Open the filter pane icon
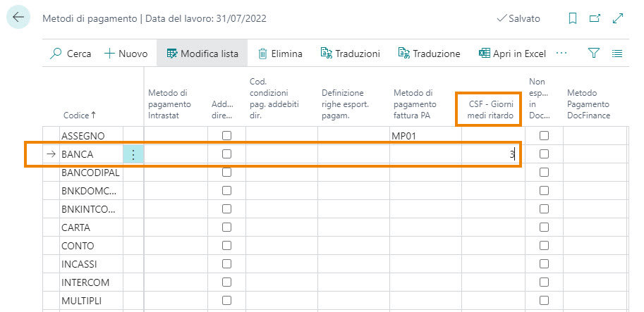Viewport: 644px width, 312px height. point(594,54)
